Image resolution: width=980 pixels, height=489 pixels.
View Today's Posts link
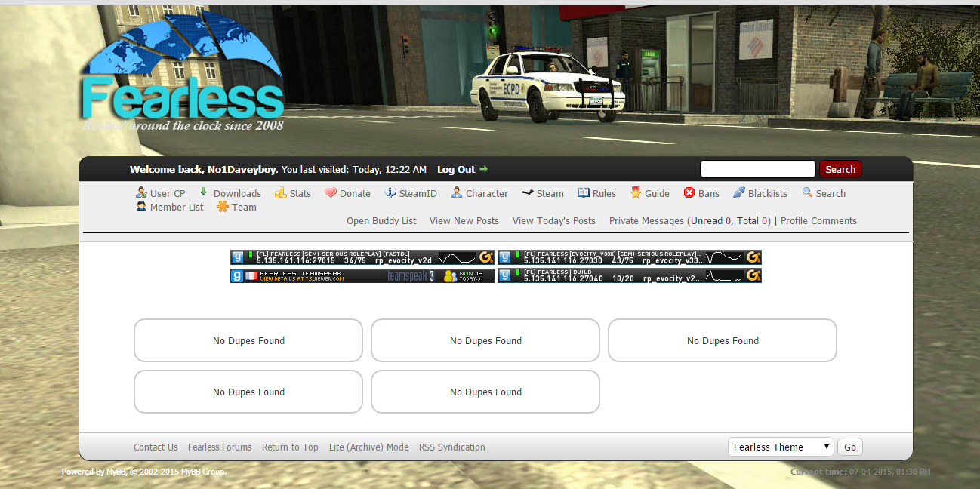tap(554, 220)
